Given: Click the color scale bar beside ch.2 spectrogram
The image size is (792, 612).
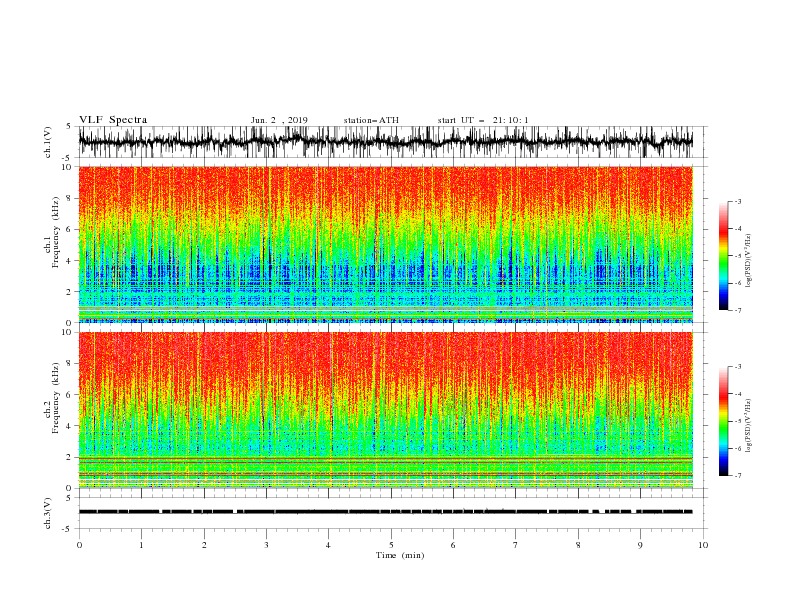Looking at the screenshot, I should pyautogui.click(x=723, y=421).
